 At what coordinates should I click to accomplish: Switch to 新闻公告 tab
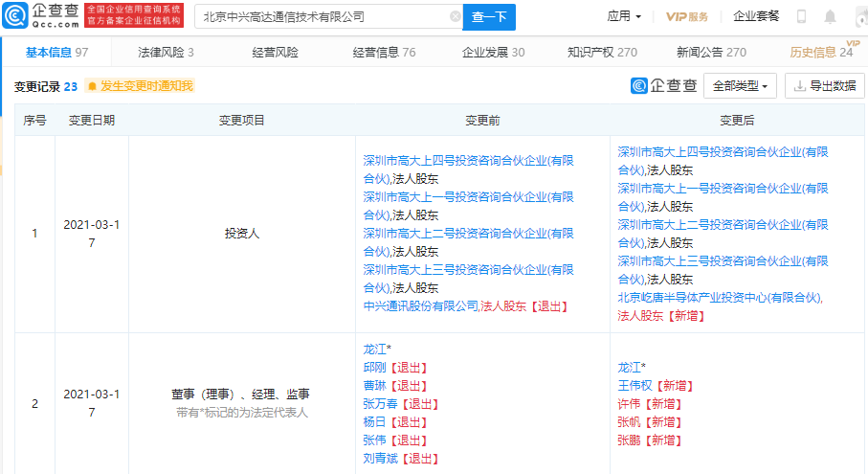coord(711,52)
